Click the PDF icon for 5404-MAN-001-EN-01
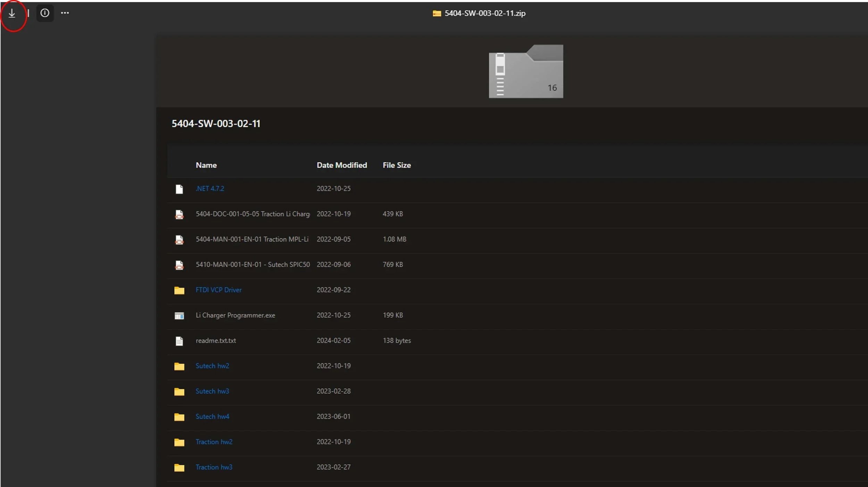This screenshot has height=487, width=868. click(179, 240)
